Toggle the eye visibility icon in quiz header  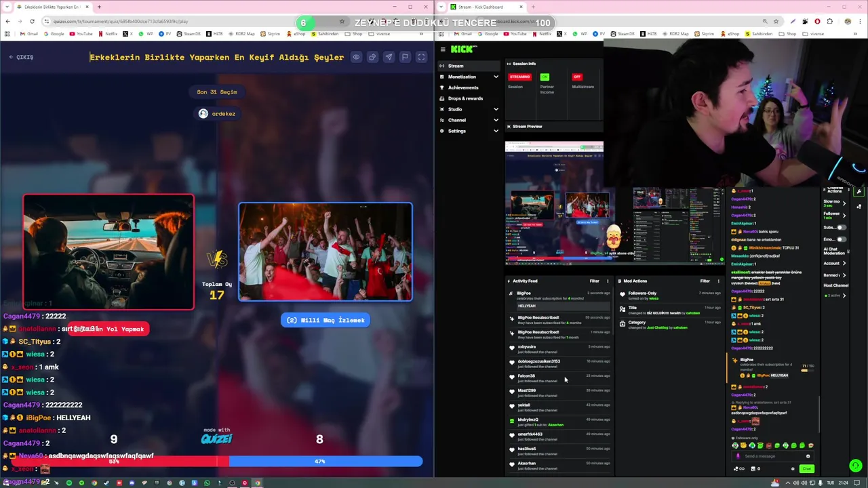pos(356,57)
